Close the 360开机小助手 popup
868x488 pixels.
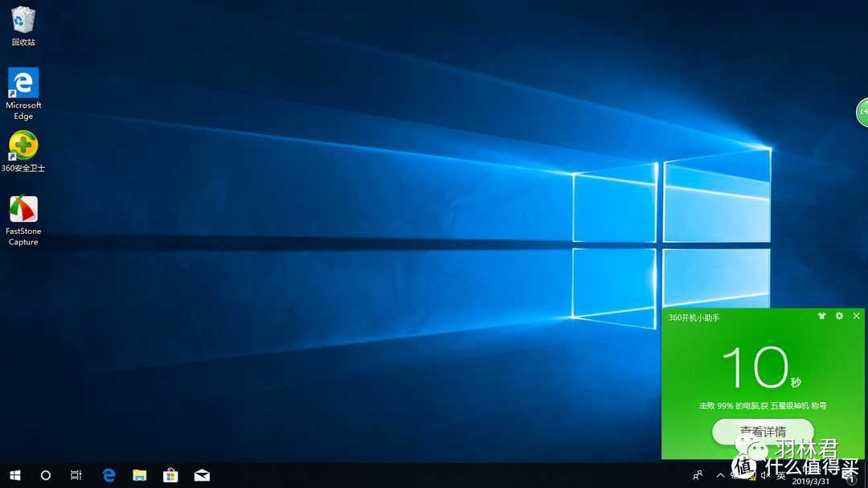pyautogui.click(x=857, y=316)
